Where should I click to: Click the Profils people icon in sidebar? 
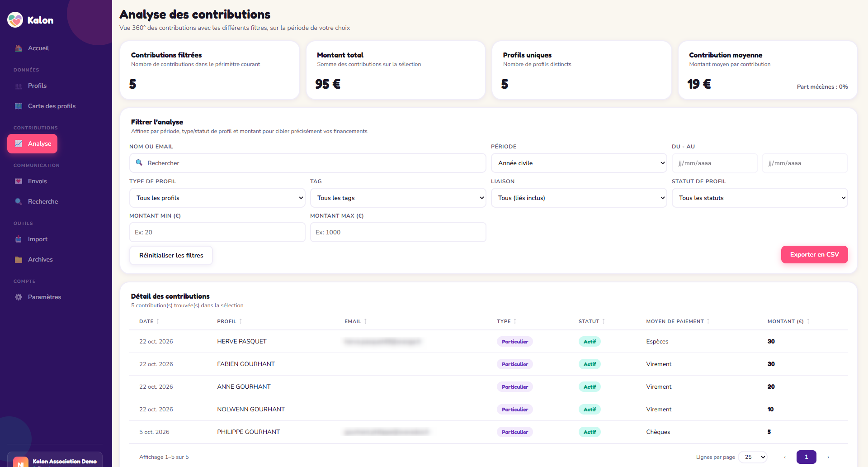click(19, 86)
